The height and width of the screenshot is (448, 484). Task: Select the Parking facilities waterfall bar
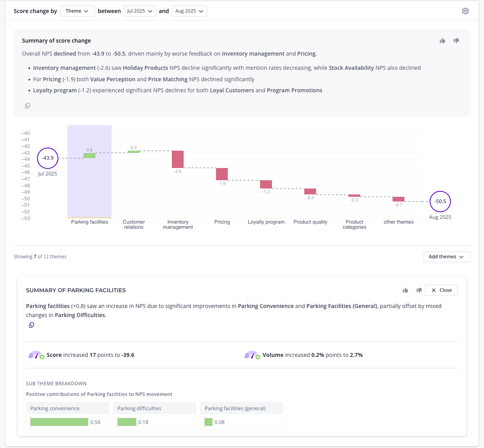[x=89, y=155]
